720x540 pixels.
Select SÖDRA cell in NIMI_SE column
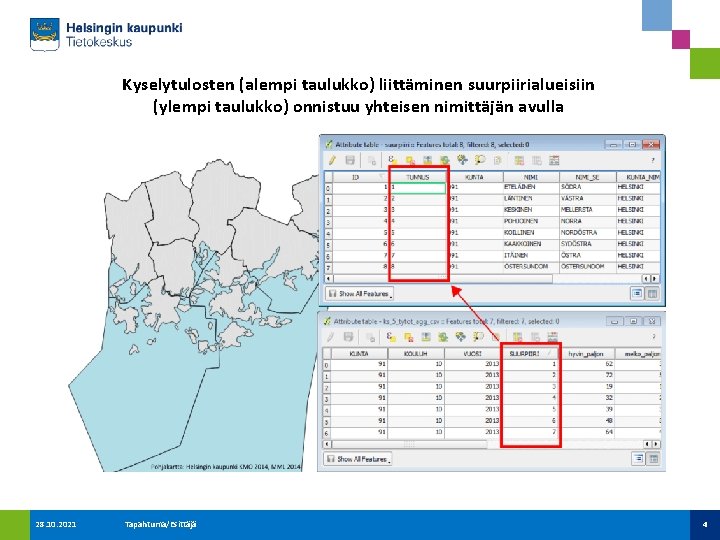587,187
